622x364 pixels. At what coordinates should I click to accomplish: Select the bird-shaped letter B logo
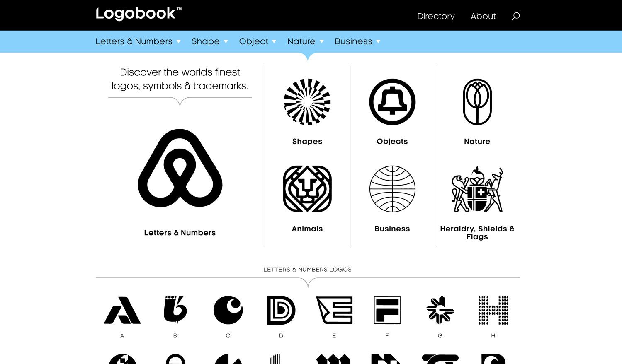point(175,310)
